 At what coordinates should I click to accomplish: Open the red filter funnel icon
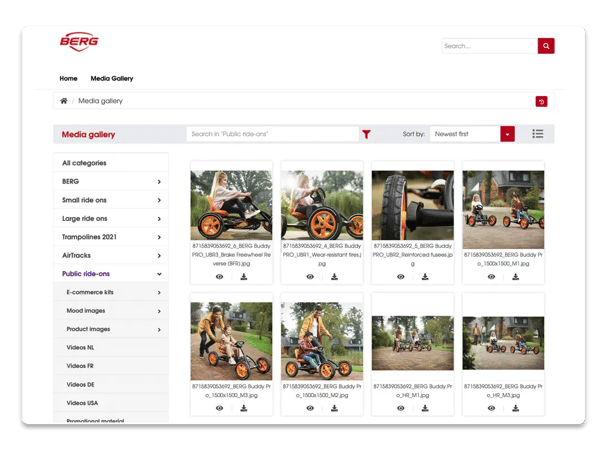pos(366,134)
